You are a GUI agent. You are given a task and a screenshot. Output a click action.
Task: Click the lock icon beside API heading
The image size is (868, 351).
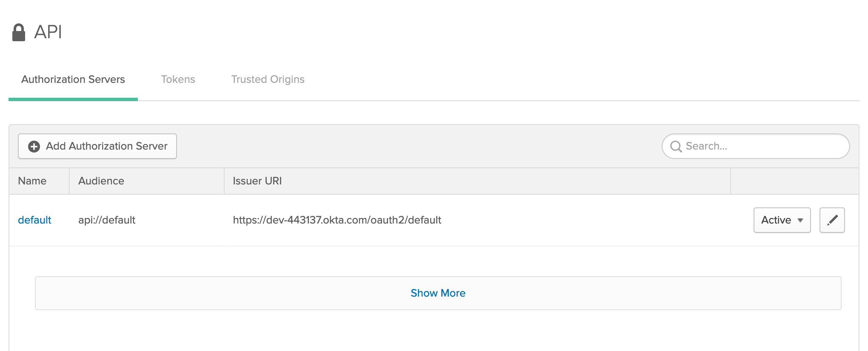click(19, 32)
